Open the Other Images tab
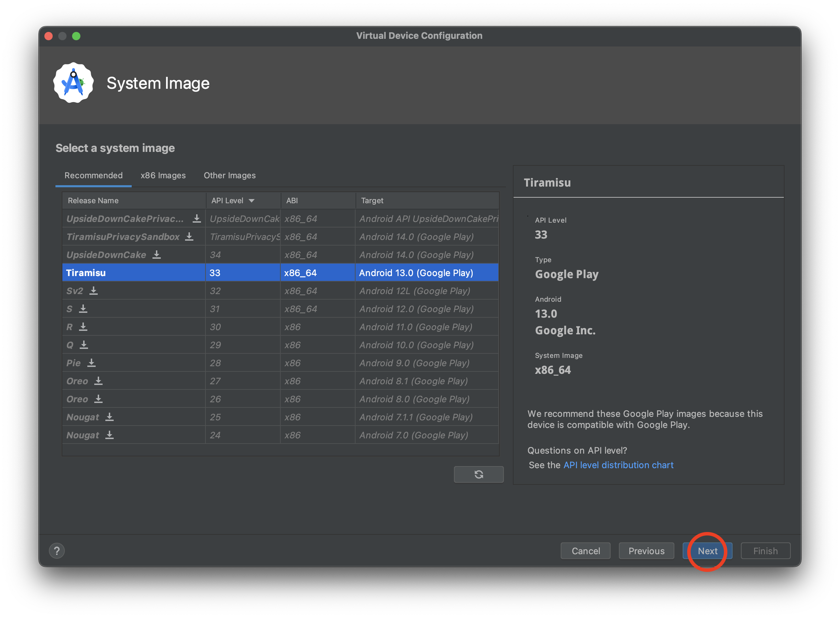840x618 pixels. [229, 175]
